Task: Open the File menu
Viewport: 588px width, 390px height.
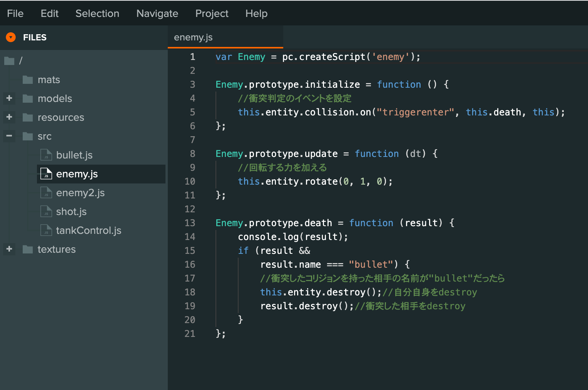Action: click(15, 13)
